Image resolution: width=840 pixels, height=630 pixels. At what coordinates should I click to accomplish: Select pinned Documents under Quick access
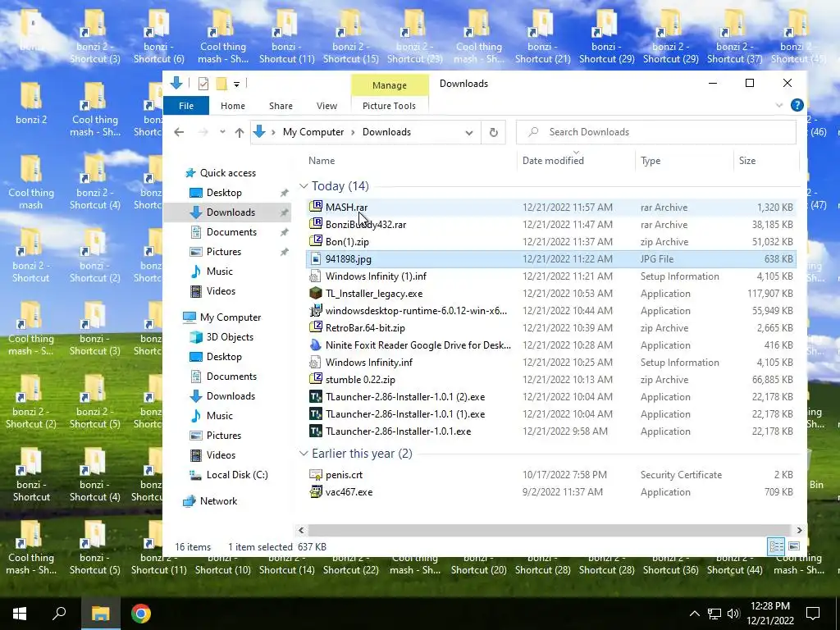[x=231, y=232]
